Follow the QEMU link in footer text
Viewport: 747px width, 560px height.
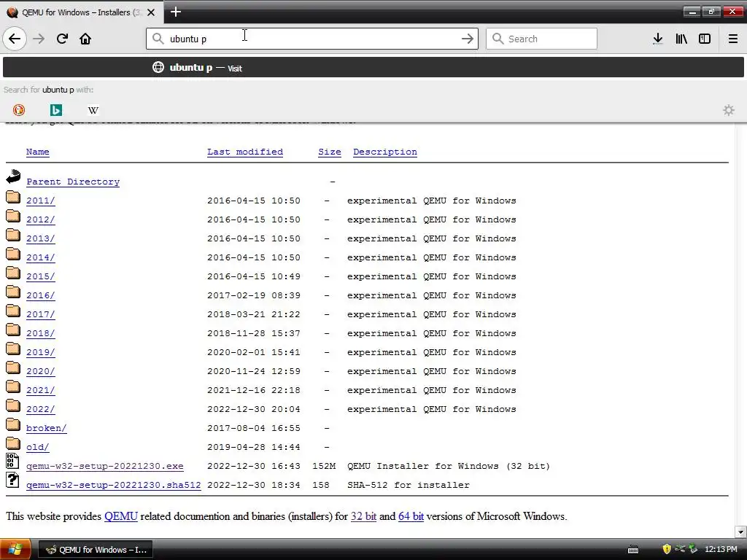[121, 516]
